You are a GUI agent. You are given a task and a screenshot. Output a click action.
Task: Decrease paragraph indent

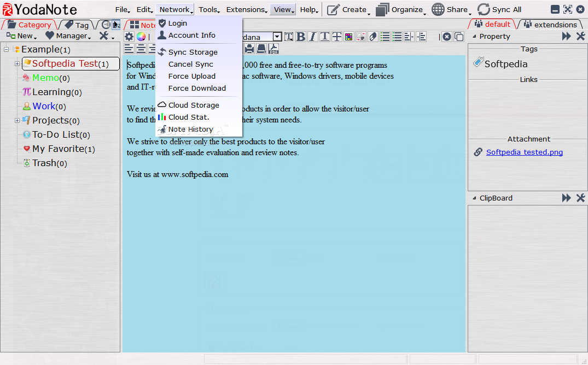(x=409, y=37)
